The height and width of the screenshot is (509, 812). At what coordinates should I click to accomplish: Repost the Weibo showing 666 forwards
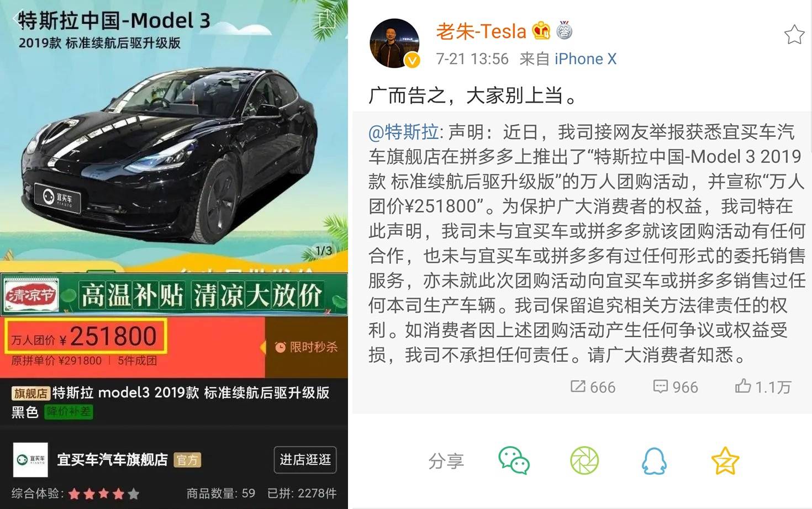593,387
